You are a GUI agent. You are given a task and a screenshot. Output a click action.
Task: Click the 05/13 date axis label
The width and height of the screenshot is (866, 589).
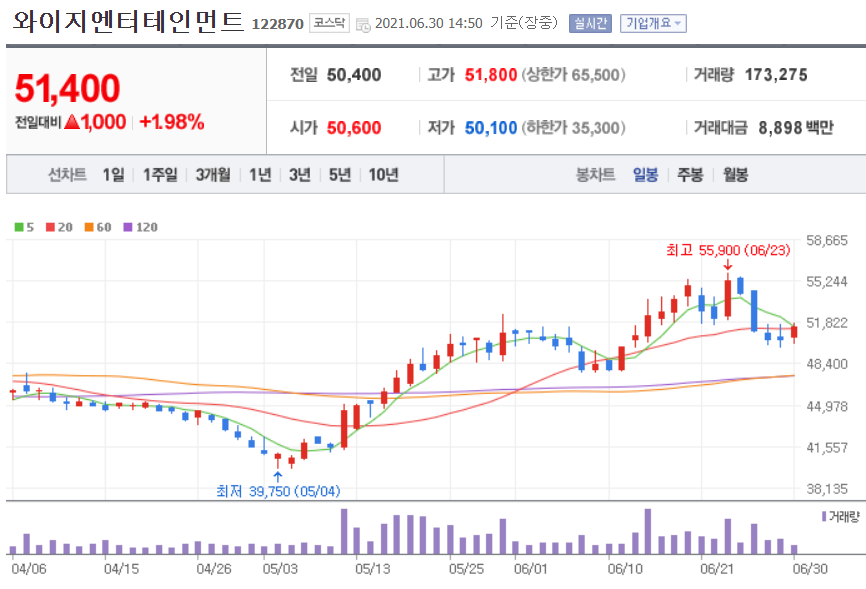372,569
